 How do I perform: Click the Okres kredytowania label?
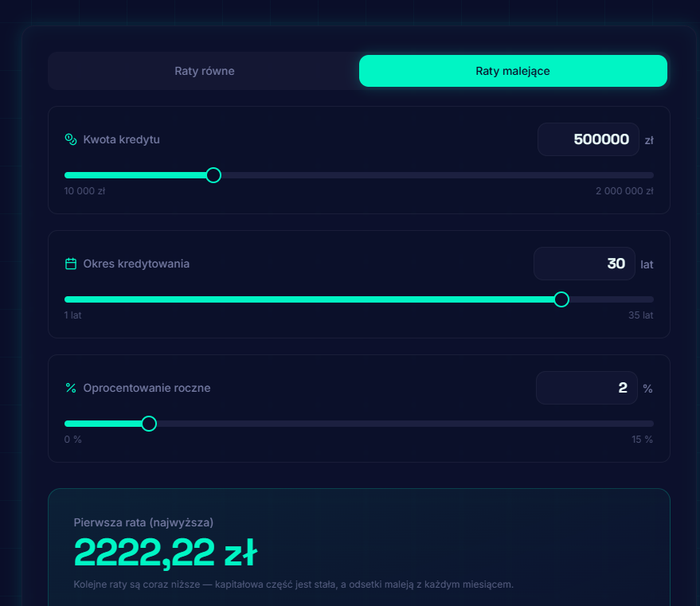136,264
